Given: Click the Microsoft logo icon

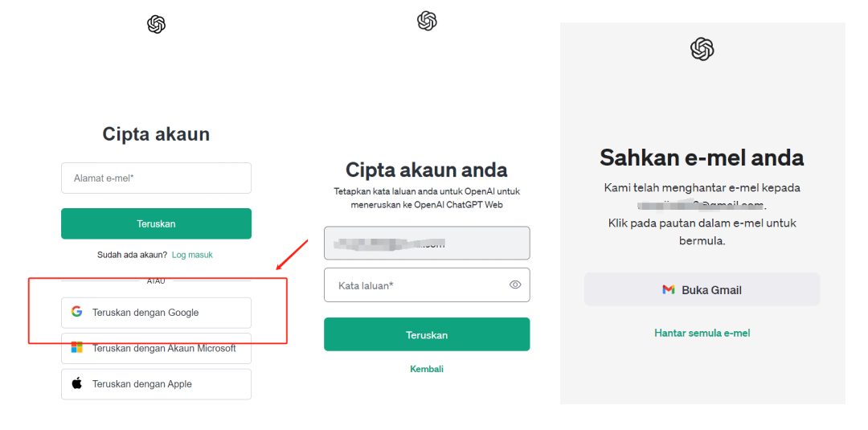Looking at the screenshot, I should (x=76, y=347).
